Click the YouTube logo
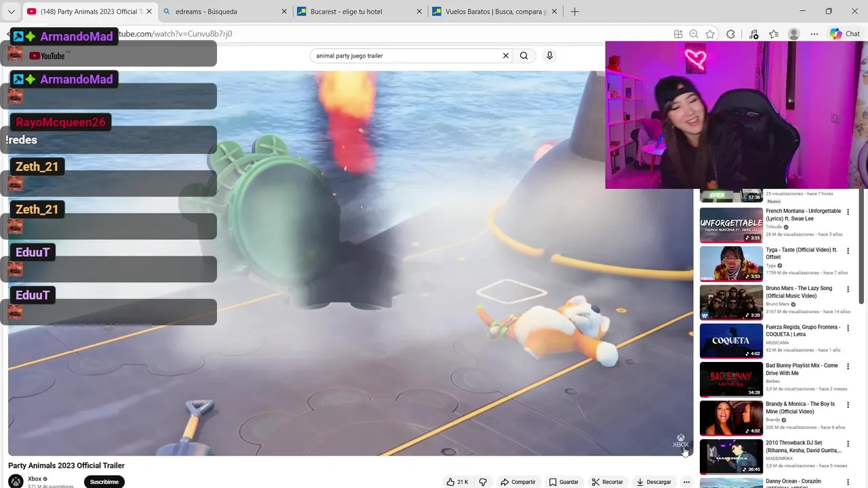 47,56
